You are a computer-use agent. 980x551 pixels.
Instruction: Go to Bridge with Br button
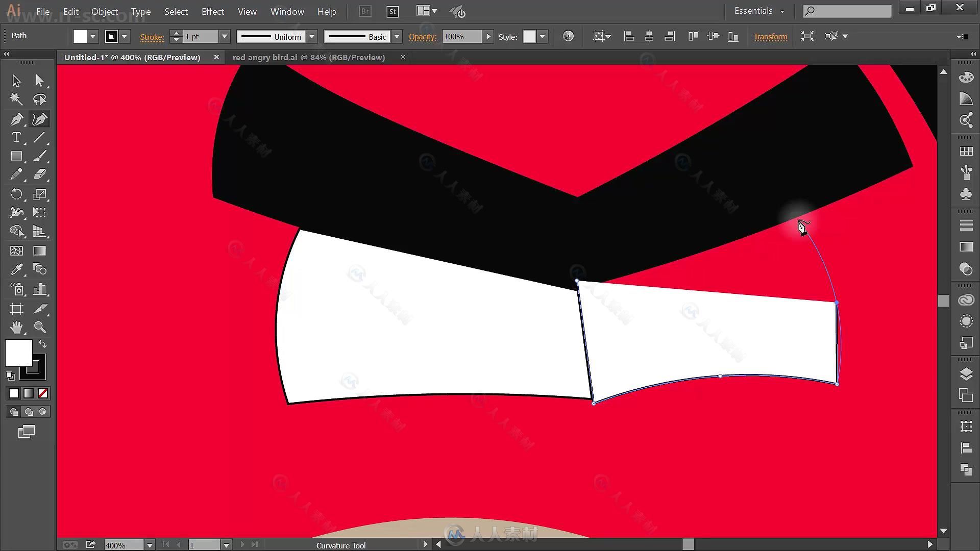point(365,11)
